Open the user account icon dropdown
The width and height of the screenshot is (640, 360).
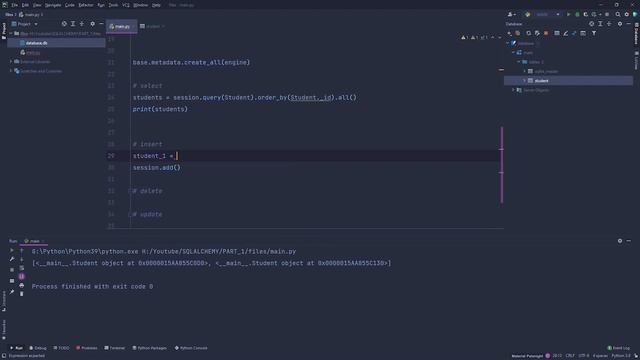511,14
